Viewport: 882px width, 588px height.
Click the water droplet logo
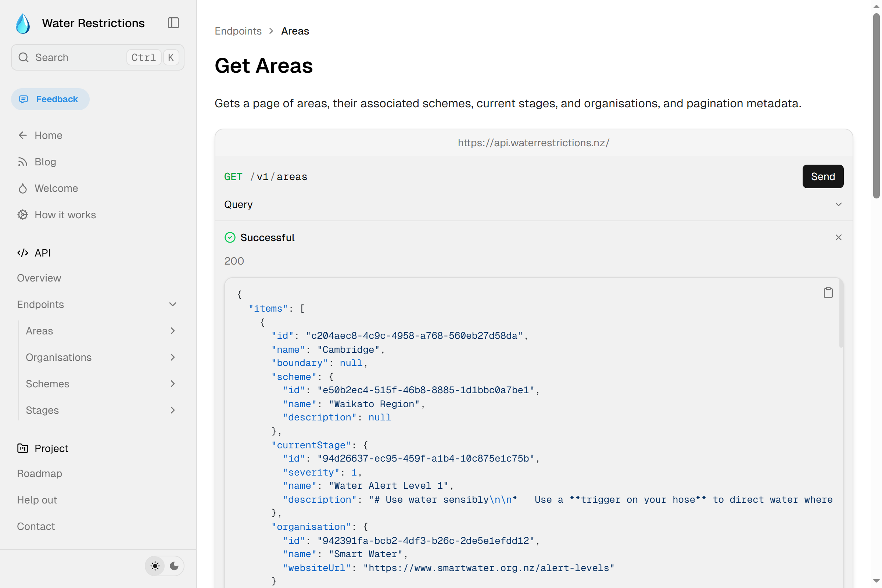(x=22, y=23)
